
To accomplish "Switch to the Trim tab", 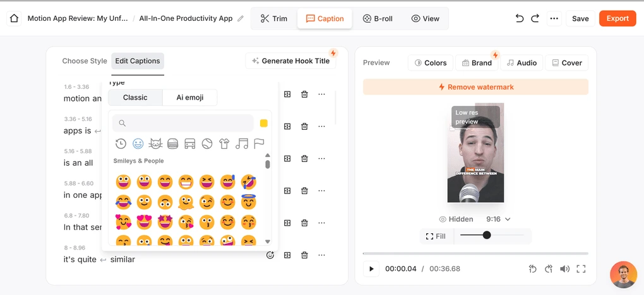I will point(273,18).
